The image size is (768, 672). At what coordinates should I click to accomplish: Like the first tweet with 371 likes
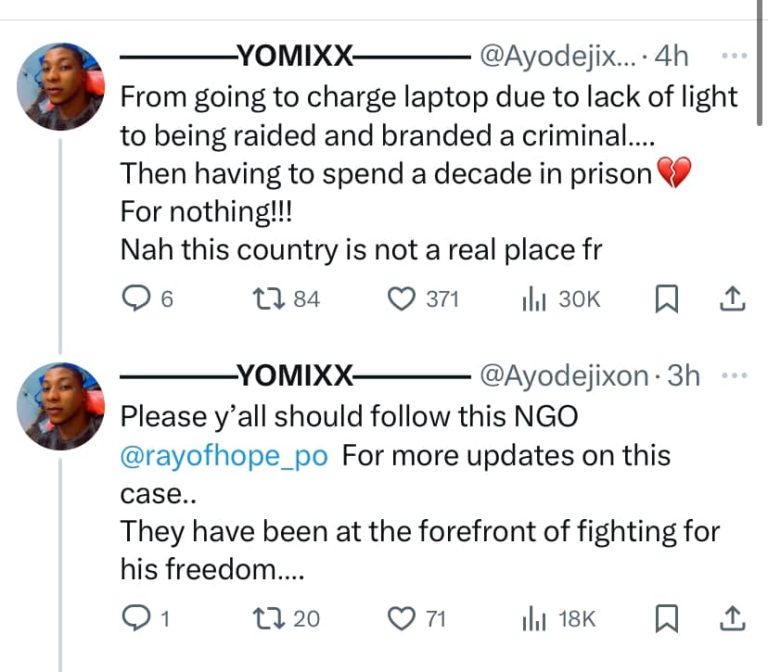point(401,298)
